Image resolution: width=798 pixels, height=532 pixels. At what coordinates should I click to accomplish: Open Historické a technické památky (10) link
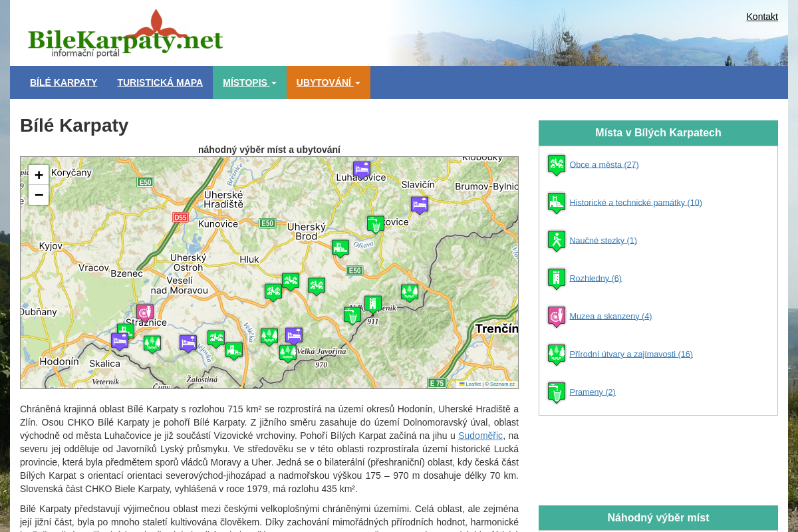tap(636, 202)
